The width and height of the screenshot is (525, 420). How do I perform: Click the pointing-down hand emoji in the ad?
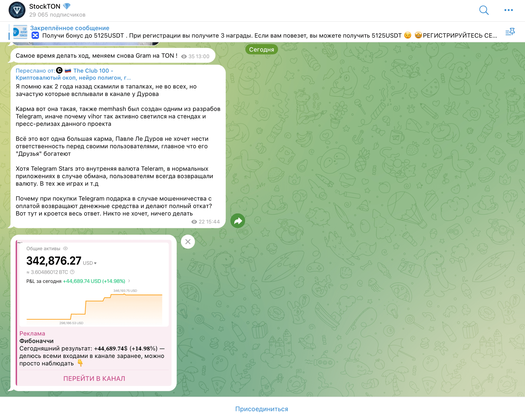80,363
